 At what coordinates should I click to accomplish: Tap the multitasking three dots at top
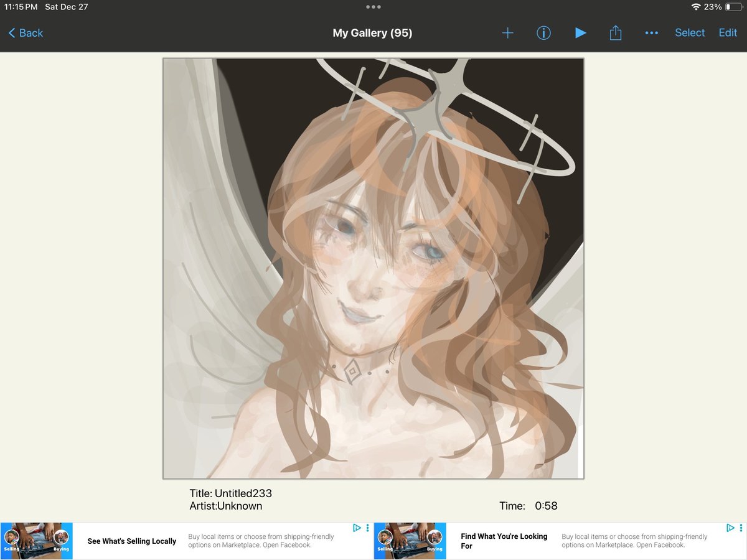tap(374, 7)
